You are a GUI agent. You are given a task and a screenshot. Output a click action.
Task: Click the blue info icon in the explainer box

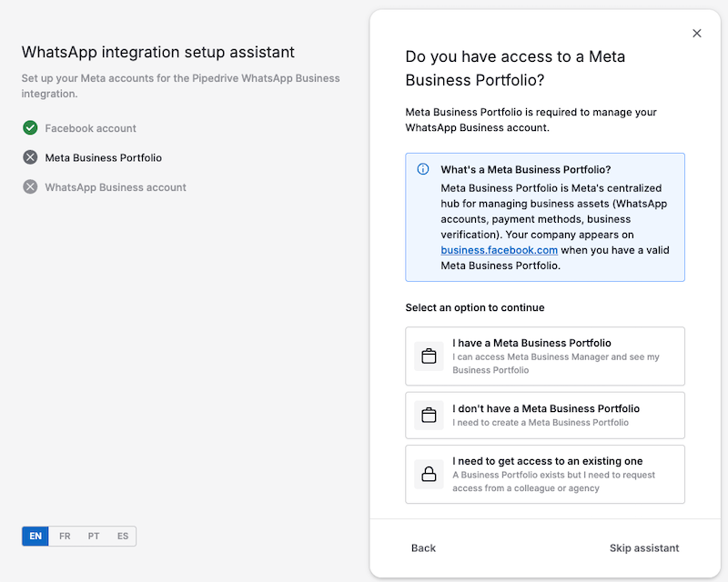(423, 169)
